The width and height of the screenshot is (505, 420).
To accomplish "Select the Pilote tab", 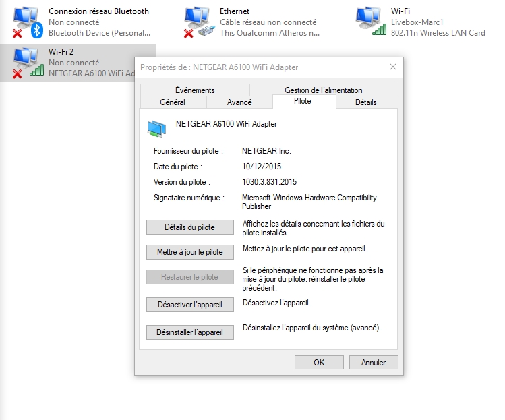I will (303, 101).
